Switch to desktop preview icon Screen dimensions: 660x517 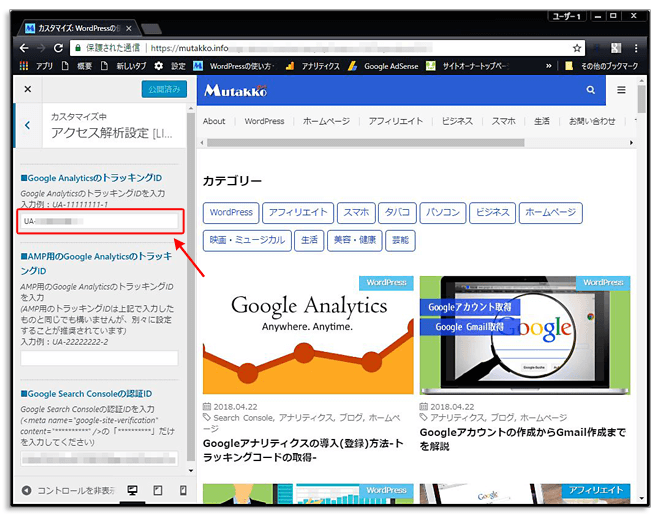[x=133, y=490]
